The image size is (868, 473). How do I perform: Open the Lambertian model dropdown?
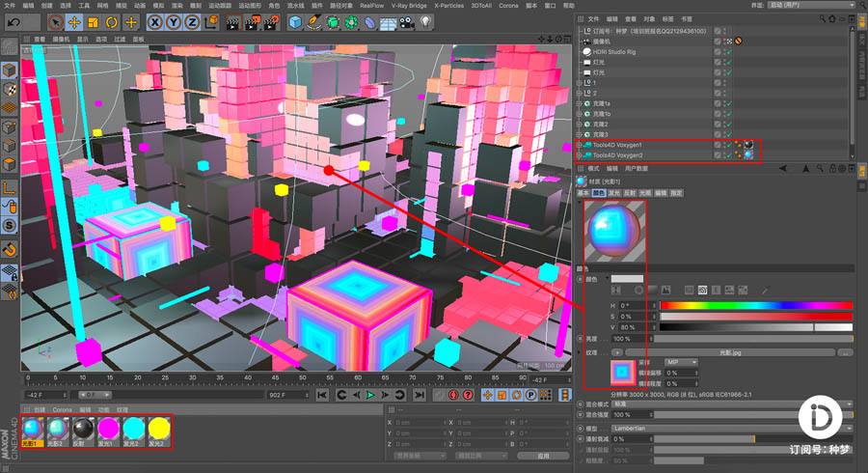pyautogui.click(x=732, y=429)
